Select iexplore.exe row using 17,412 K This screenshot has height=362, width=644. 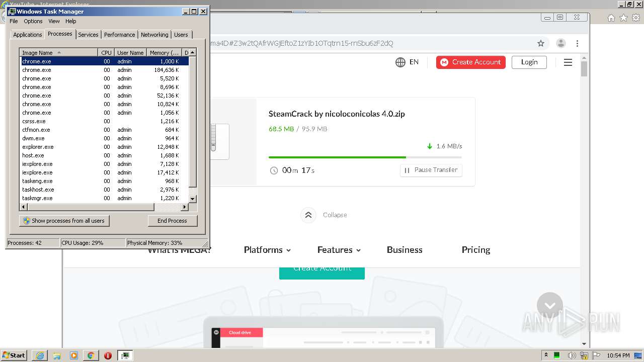pos(105,172)
